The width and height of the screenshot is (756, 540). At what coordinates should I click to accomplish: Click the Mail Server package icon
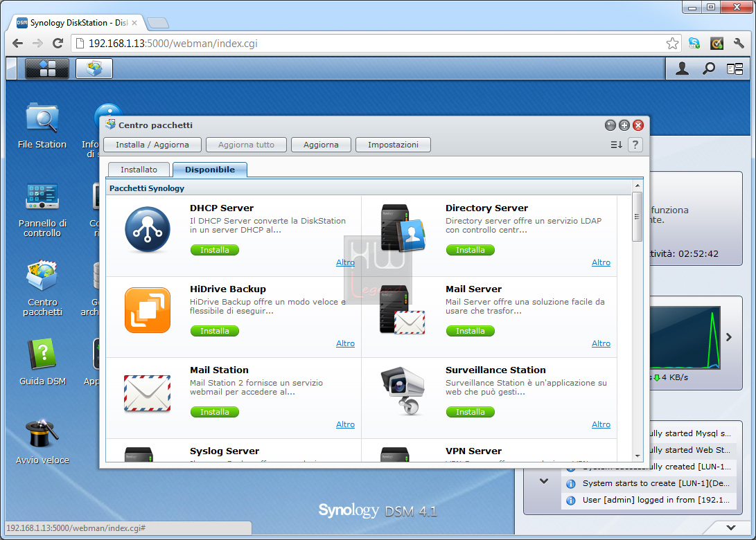coord(403,310)
